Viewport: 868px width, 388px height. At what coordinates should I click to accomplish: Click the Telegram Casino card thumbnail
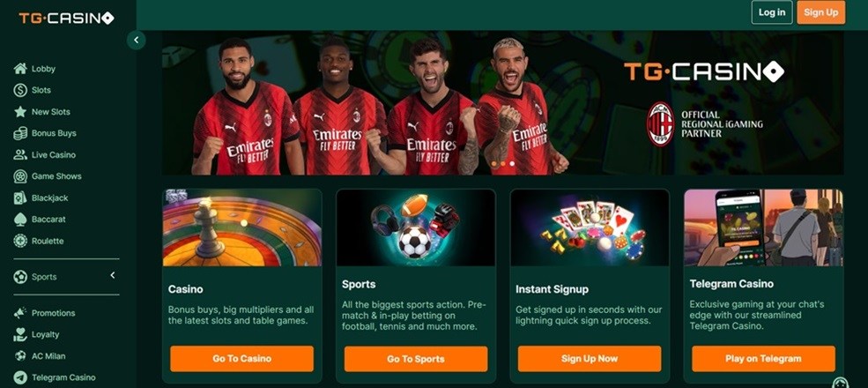(763, 228)
